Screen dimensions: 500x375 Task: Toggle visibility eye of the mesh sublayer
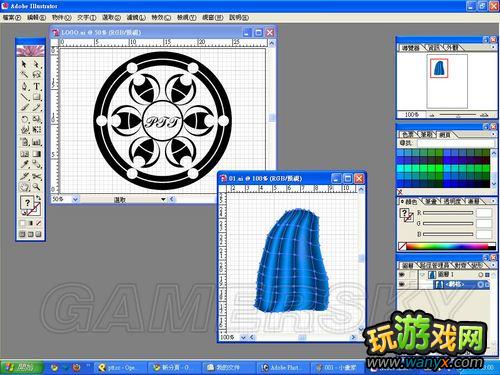point(402,284)
